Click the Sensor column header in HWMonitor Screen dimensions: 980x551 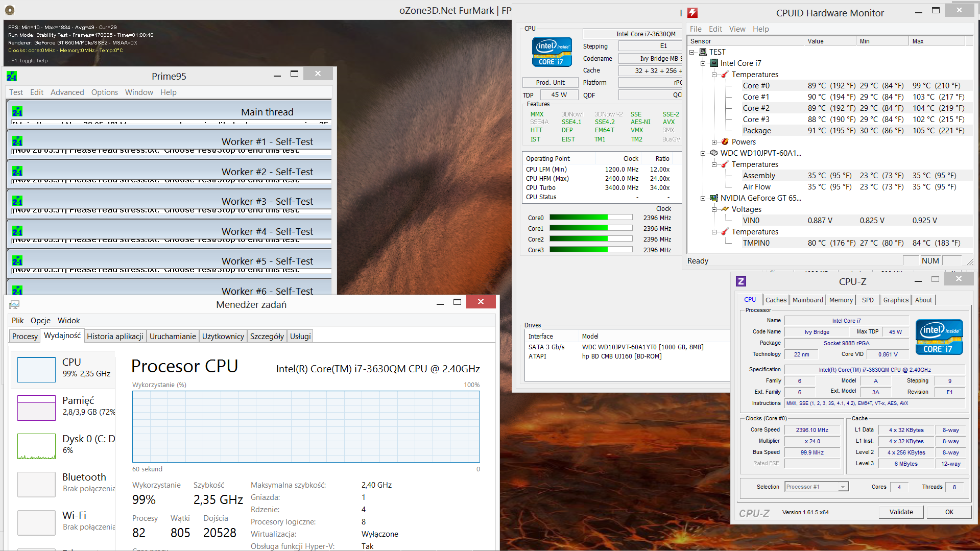pyautogui.click(x=746, y=41)
